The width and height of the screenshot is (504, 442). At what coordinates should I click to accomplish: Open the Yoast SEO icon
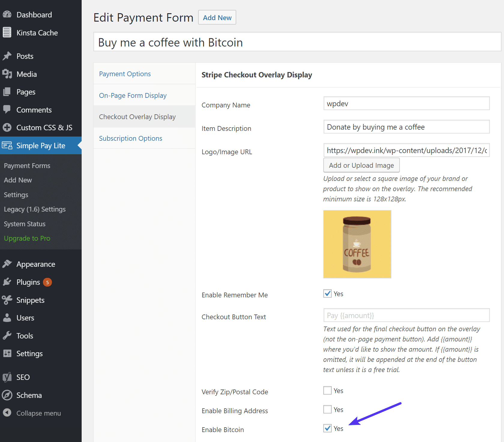(x=8, y=377)
